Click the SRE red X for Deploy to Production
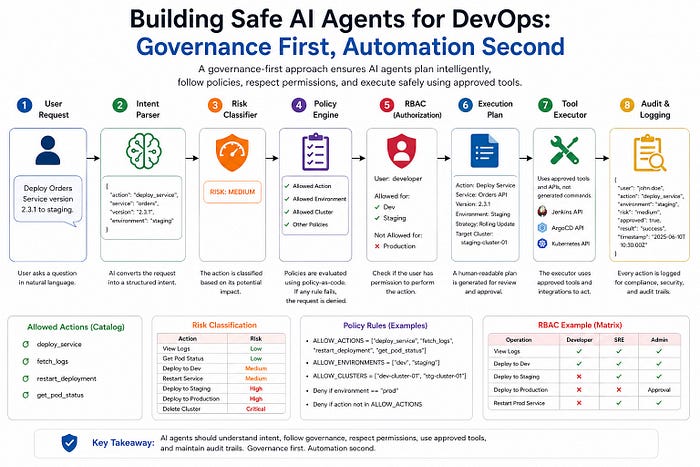 point(619,390)
